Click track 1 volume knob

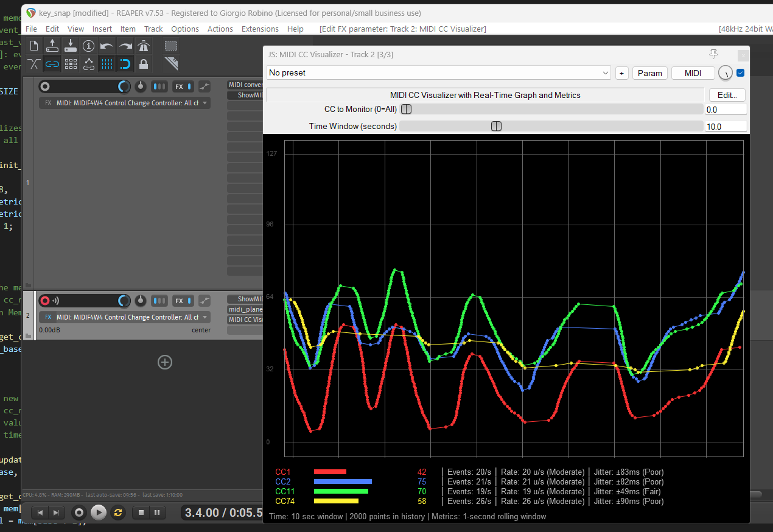(124, 86)
